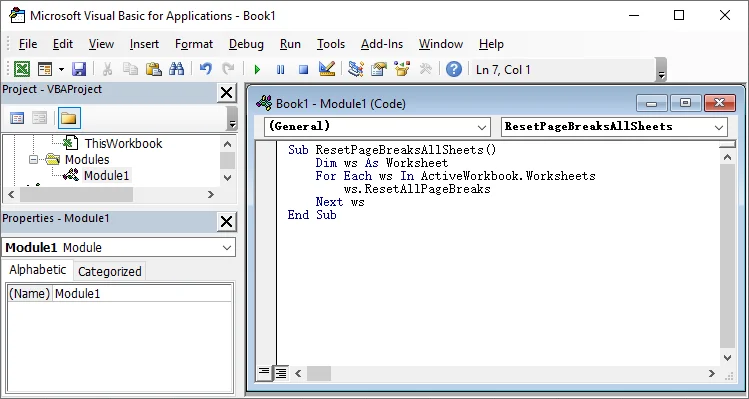Switch to the Categorized properties tab
The width and height of the screenshot is (749, 399).
(x=109, y=271)
